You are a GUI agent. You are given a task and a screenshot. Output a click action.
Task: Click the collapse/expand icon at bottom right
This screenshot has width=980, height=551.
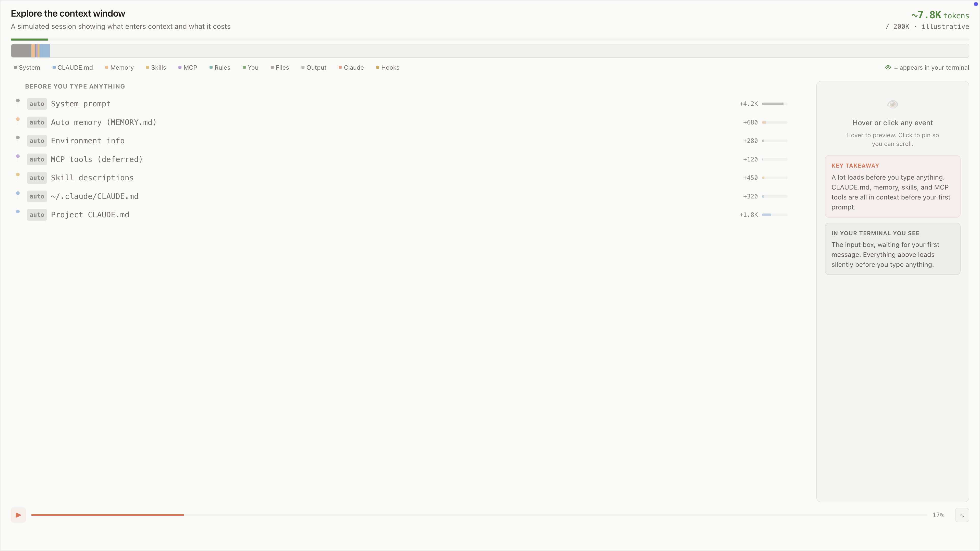click(962, 515)
